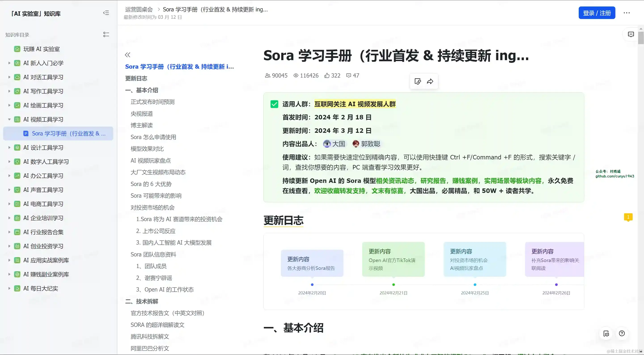The height and width of the screenshot is (355, 644).
Task: Go to 更新日志 in the outline
Action: pos(136,78)
